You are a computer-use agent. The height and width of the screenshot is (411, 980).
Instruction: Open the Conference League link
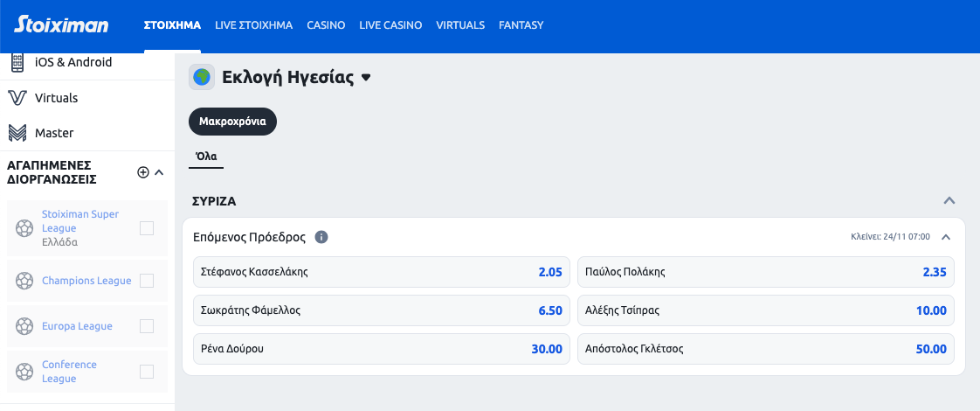point(69,372)
